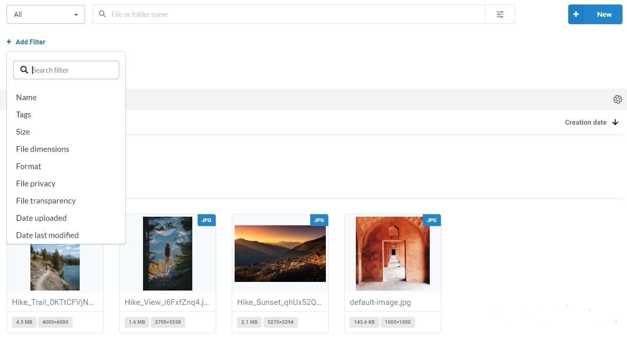Click file name Hike_View_i6FxfZnq4.j...
The height and width of the screenshot is (364, 627).
point(166,302)
